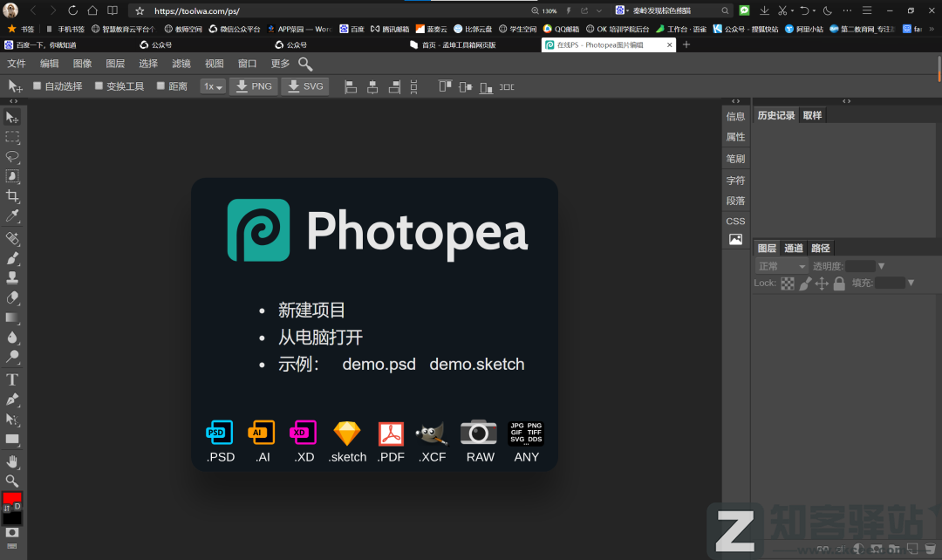Select the Lasso tool
Image resolution: width=942 pixels, height=560 pixels.
tap(12, 157)
